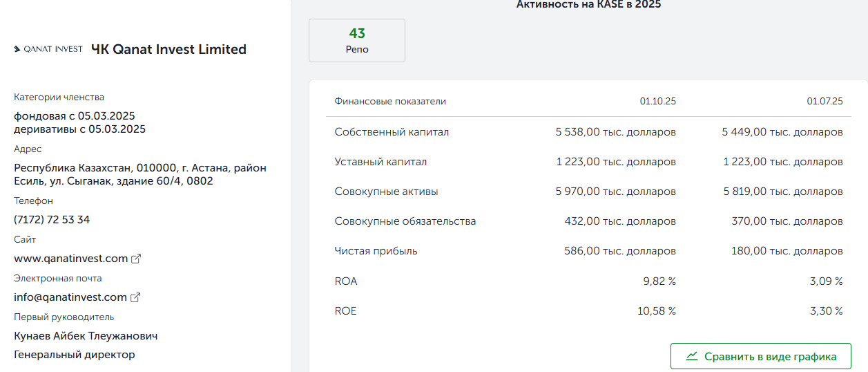Select the 43 Репо activity tile
Image resolution: width=868 pixels, height=372 pixels.
pos(356,40)
